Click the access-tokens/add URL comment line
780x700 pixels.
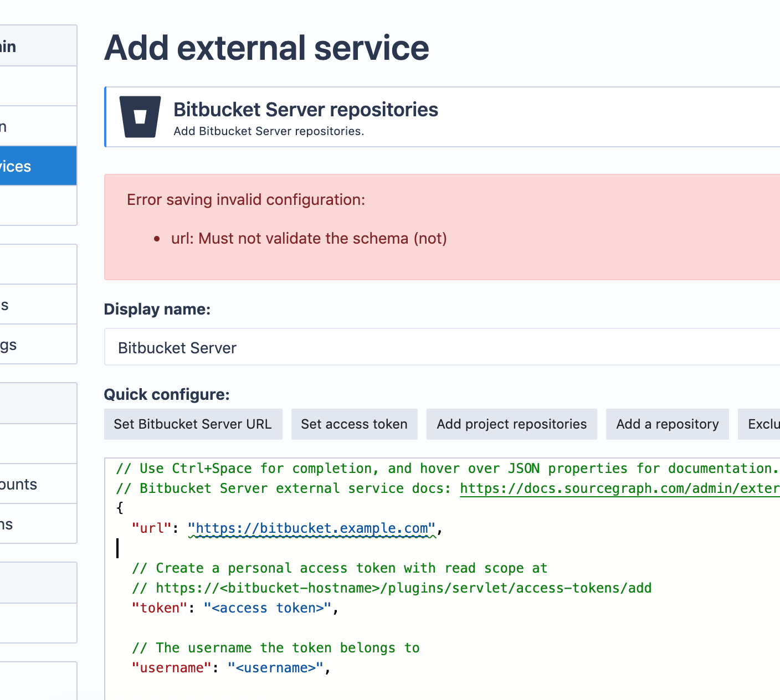(392, 588)
